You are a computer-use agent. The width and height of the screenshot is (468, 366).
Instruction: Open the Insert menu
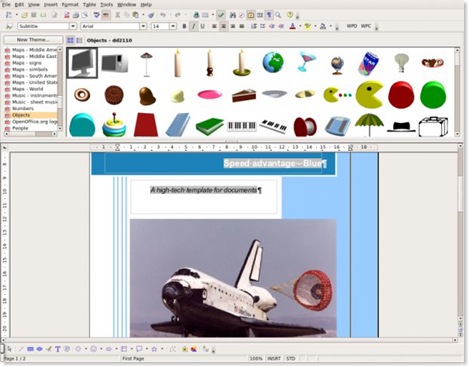point(51,5)
